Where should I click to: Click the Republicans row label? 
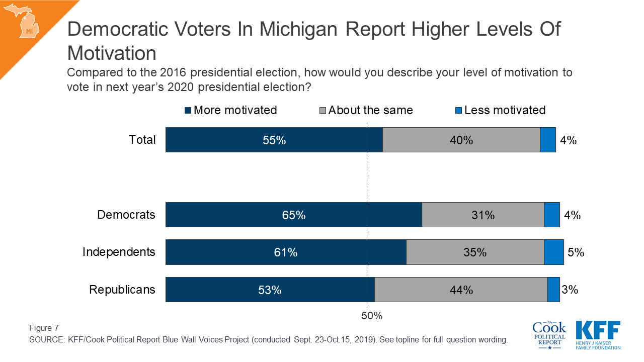pyautogui.click(x=122, y=290)
